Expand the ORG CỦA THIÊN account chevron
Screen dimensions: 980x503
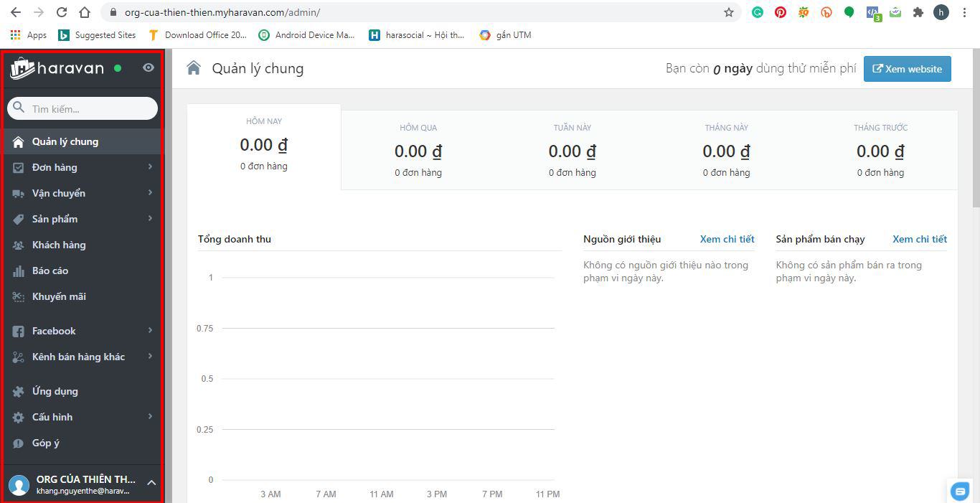pyautogui.click(x=151, y=483)
